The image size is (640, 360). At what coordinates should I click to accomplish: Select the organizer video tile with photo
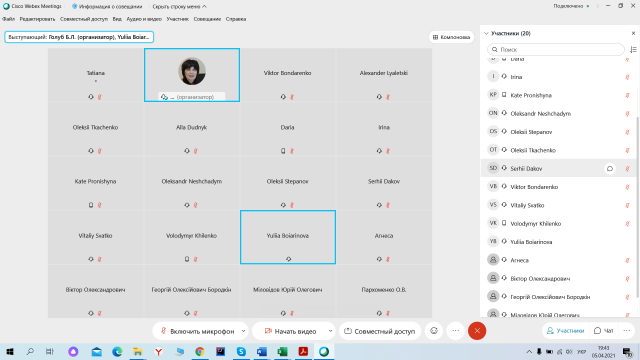192,75
